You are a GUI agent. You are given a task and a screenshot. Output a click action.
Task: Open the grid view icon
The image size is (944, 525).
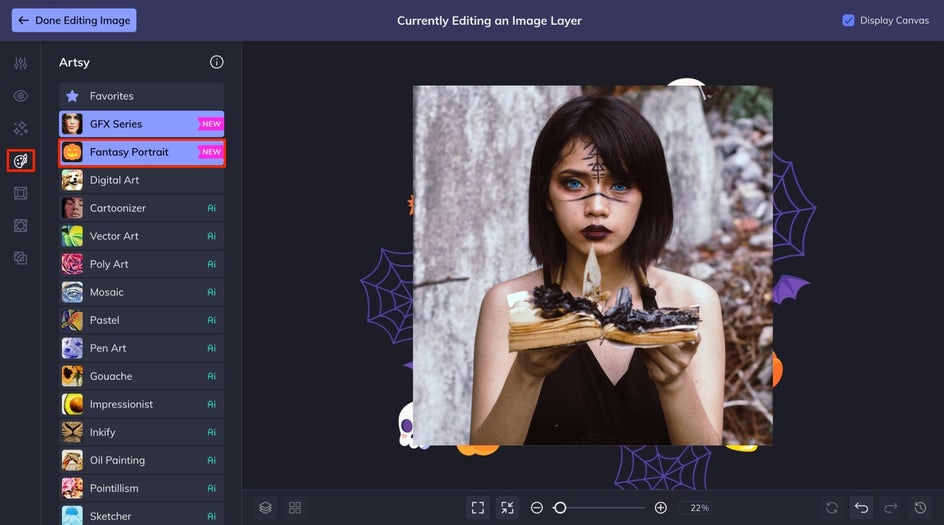pyautogui.click(x=295, y=508)
